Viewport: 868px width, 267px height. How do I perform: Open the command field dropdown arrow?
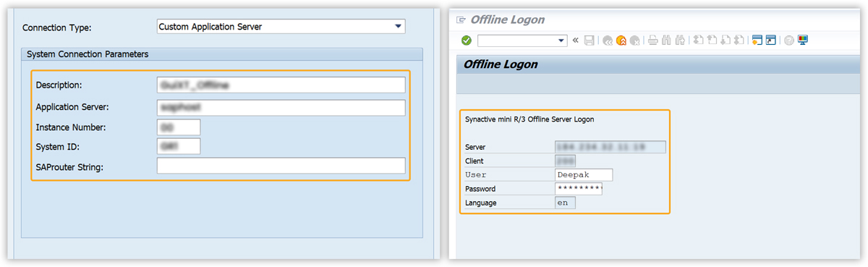(x=561, y=41)
